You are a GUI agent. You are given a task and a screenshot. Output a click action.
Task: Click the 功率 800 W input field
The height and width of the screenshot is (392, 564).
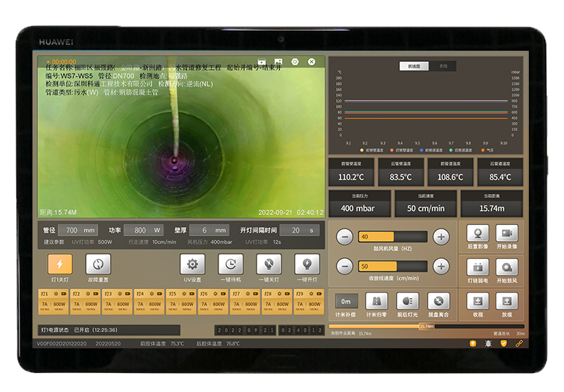[x=144, y=230]
